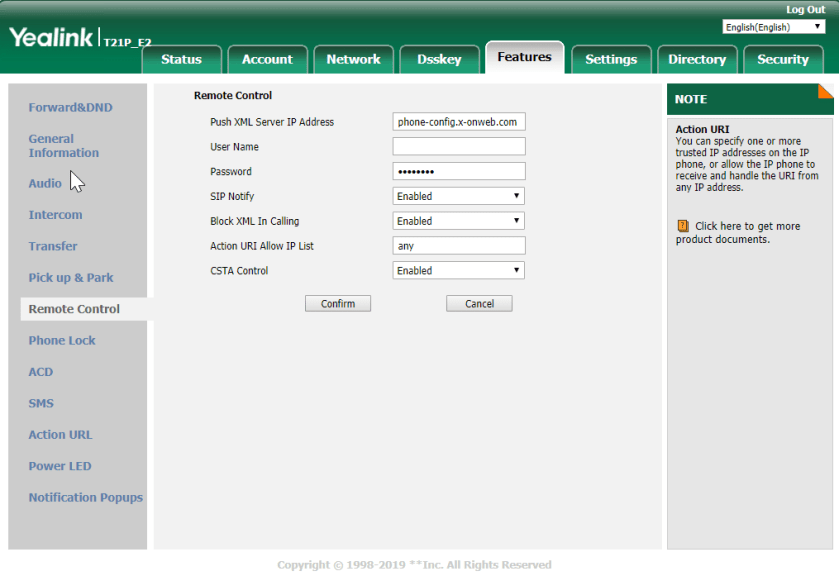Image resolution: width=839 pixels, height=576 pixels.
Task: Open Power LED settings in sidebar
Action: coord(60,466)
